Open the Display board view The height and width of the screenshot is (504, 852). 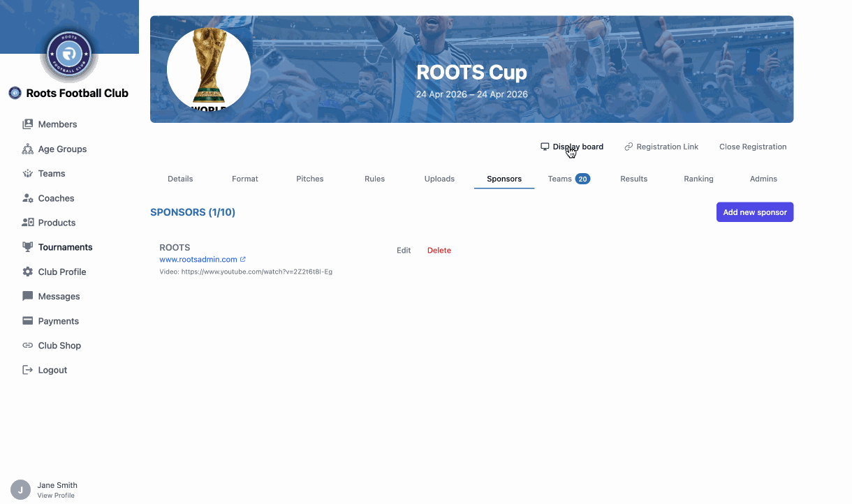[x=572, y=147]
